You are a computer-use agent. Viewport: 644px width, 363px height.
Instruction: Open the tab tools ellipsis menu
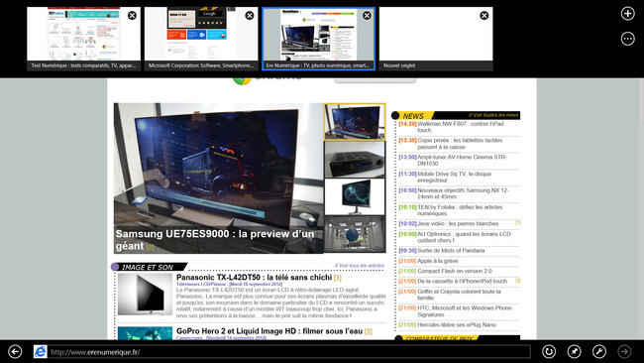627,39
